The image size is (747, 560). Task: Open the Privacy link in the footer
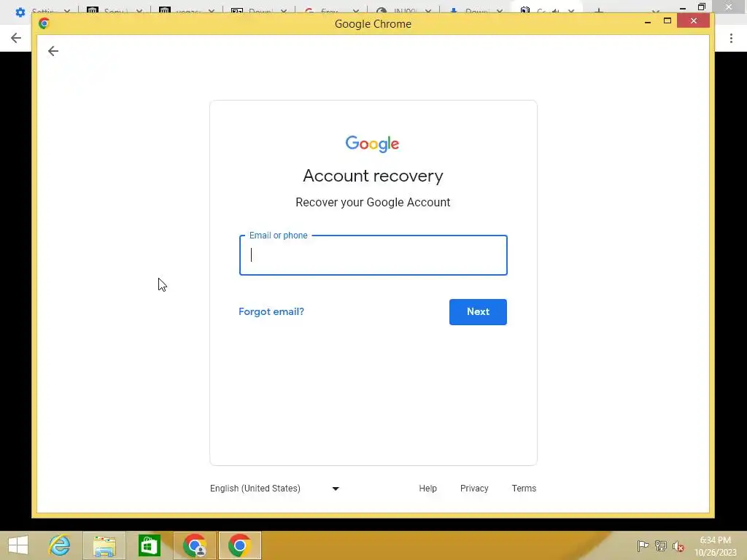coord(474,489)
